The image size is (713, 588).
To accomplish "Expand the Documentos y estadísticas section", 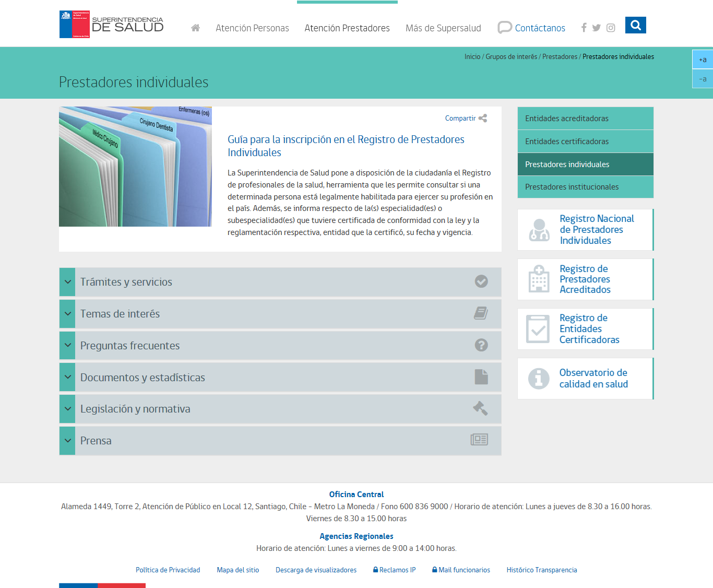I will 280,378.
